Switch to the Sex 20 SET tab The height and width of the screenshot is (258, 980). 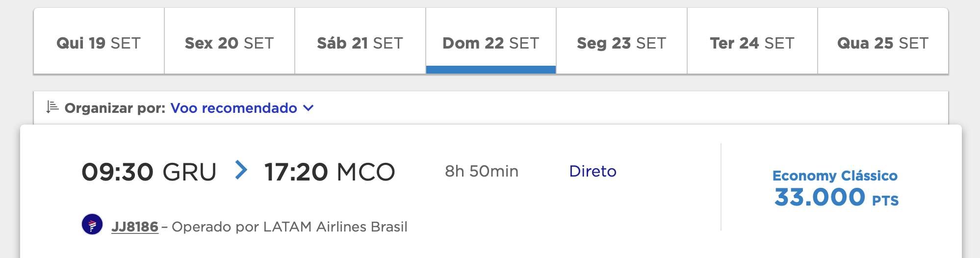(x=230, y=41)
